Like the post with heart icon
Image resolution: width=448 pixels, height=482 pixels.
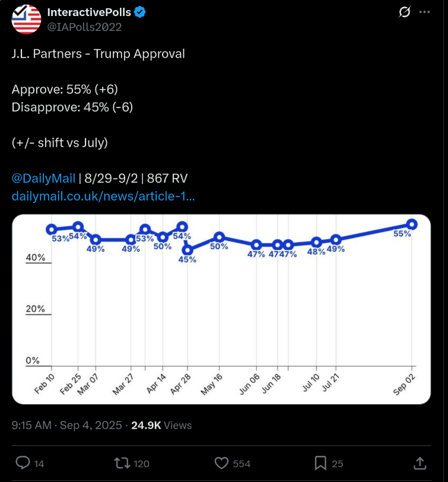221,463
